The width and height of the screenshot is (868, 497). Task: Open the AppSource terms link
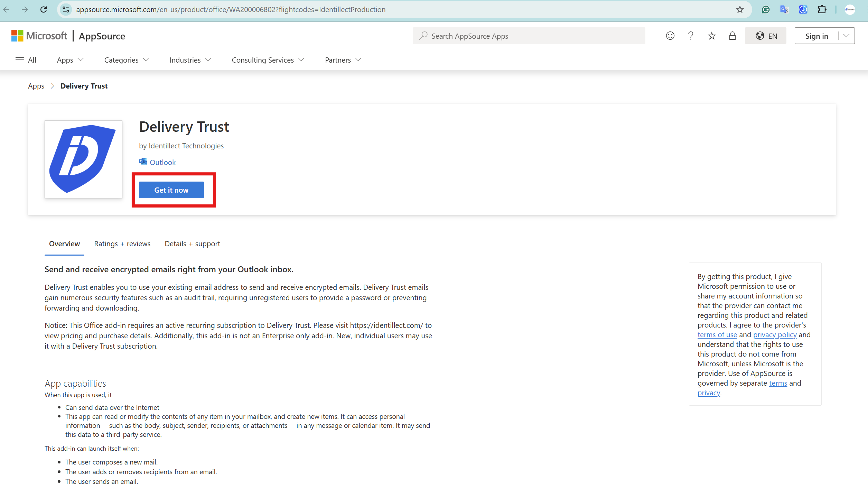(x=778, y=383)
